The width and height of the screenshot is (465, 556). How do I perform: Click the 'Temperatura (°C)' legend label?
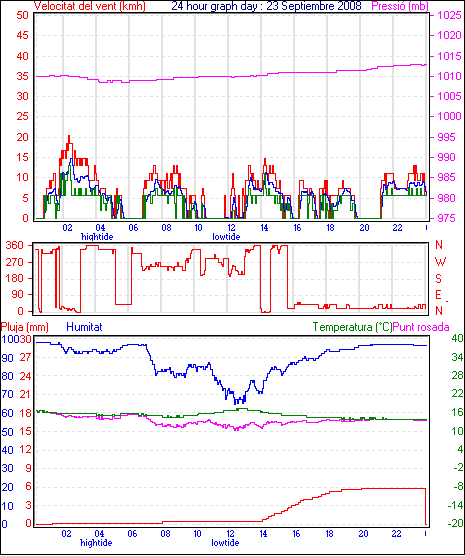tap(353, 327)
